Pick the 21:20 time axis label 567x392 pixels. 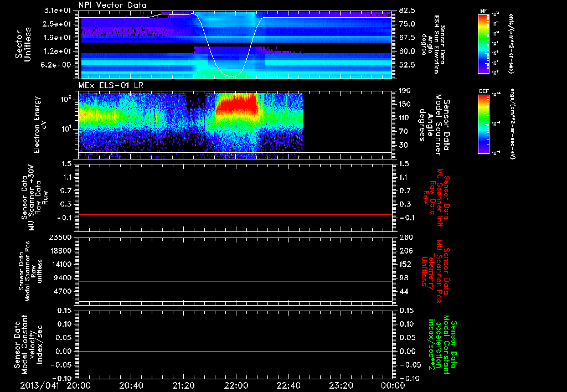pos(184,385)
